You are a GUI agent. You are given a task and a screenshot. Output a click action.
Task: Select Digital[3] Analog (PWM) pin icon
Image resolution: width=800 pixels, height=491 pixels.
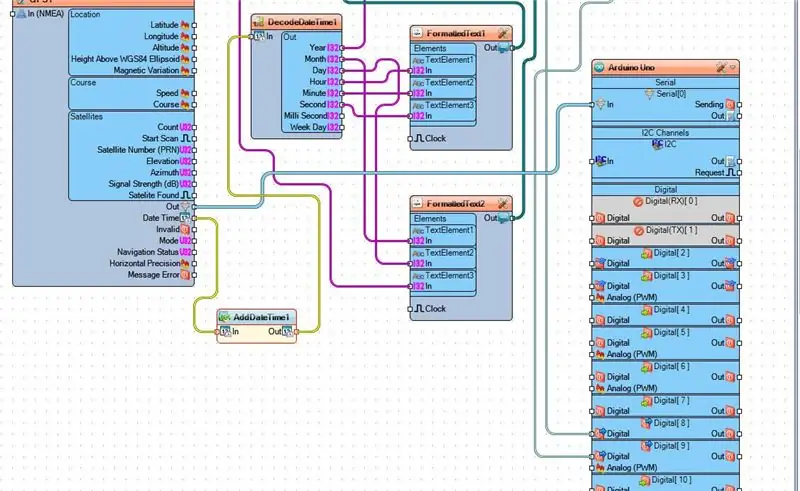click(x=600, y=297)
